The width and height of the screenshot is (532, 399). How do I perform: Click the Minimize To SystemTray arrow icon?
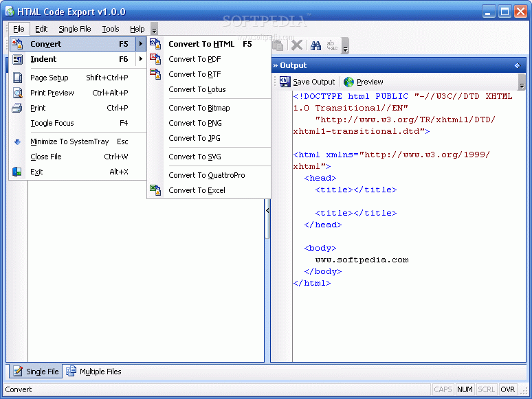click(17, 141)
